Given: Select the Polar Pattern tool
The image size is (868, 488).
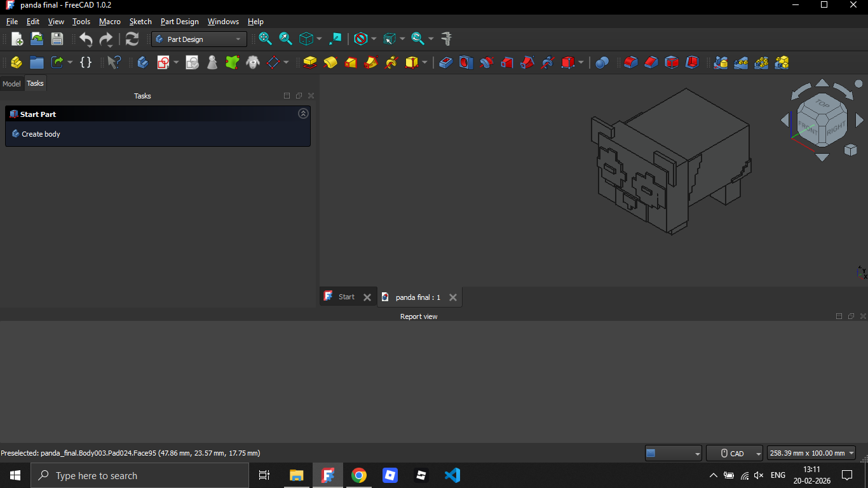Looking at the screenshot, I should pyautogui.click(x=761, y=62).
